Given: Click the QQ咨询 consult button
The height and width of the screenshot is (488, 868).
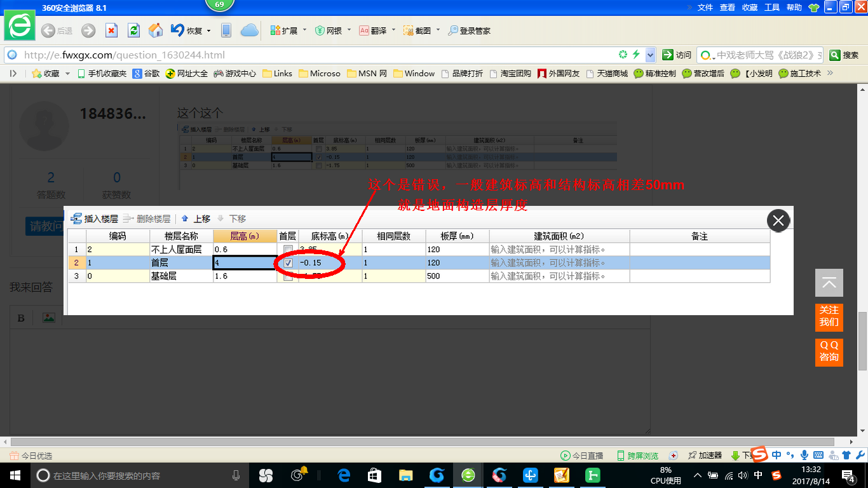Looking at the screenshot, I should 829,351.
